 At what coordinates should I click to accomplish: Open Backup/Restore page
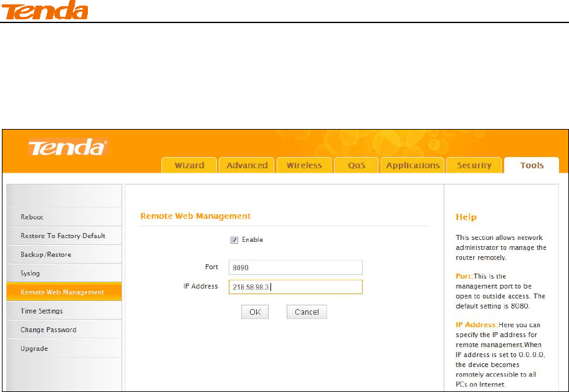(64, 254)
